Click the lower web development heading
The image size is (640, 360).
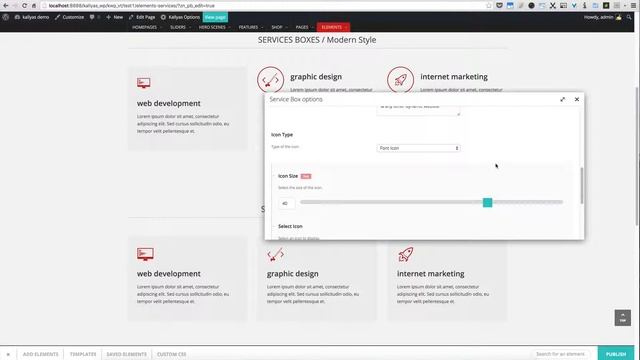(x=169, y=273)
